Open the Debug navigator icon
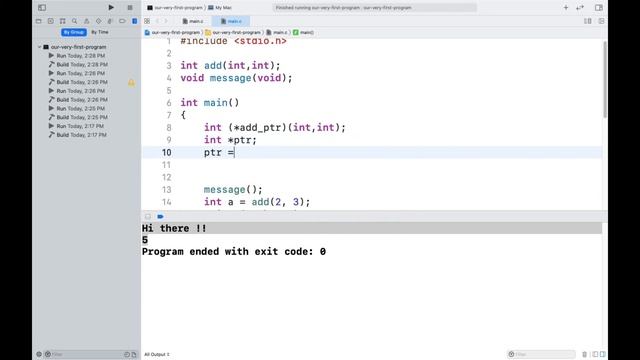Image resolution: width=640 pixels, height=360 pixels. coord(110,21)
